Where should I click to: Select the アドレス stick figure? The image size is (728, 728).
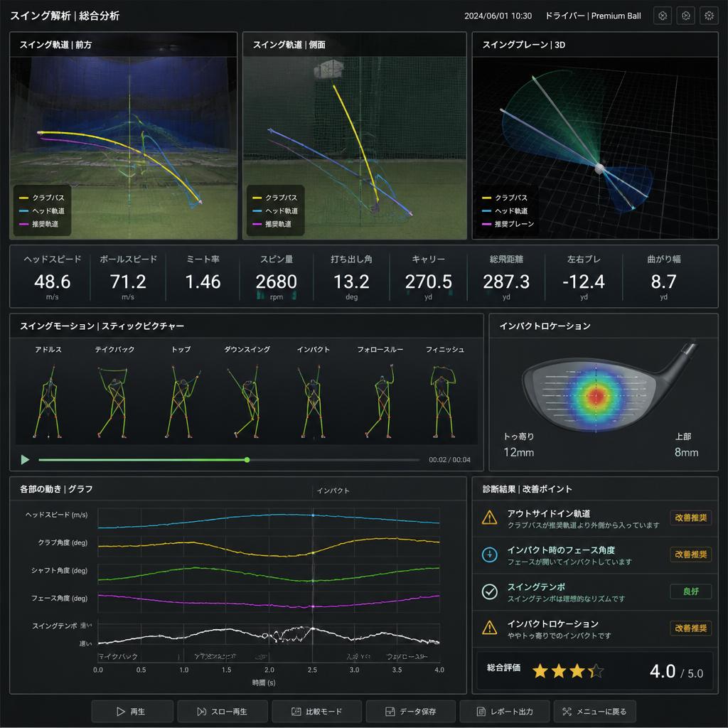pyautogui.click(x=48, y=402)
